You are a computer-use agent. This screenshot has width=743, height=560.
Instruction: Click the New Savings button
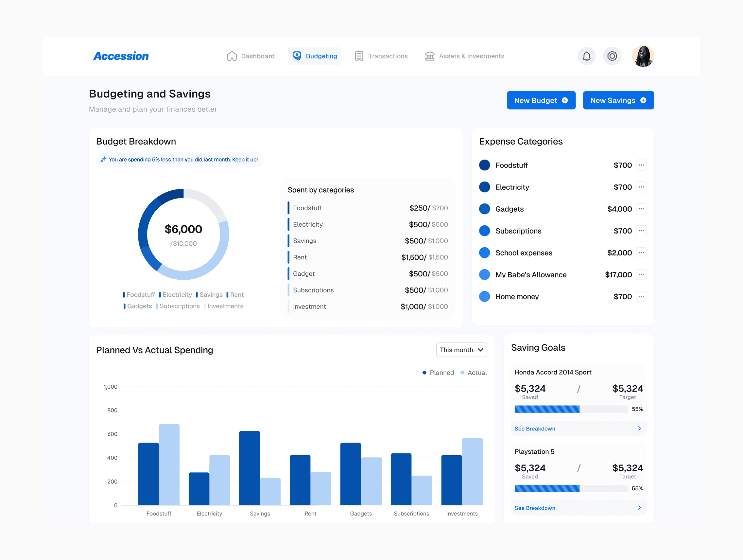618,100
